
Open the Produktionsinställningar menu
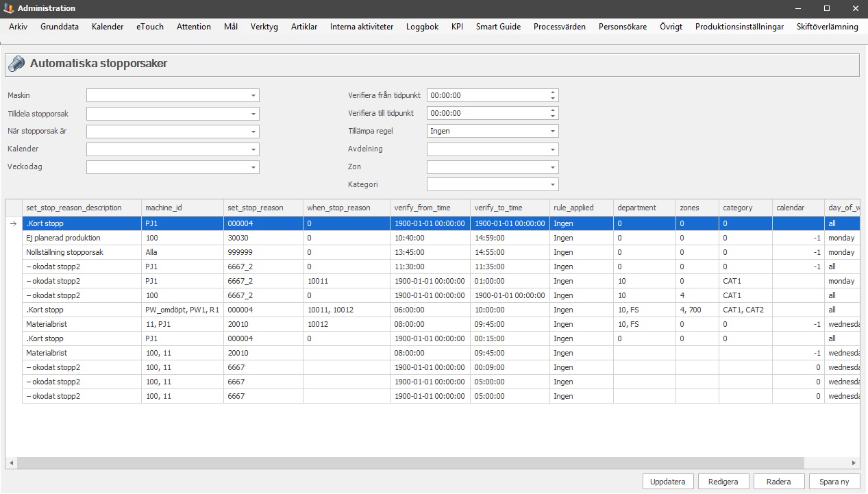[x=739, y=27]
